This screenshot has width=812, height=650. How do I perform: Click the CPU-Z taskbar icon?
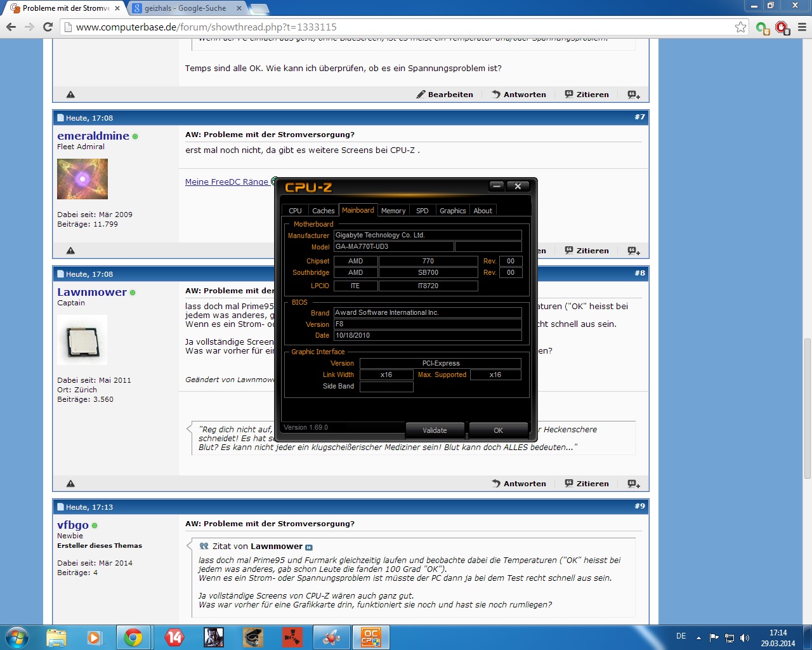click(370, 637)
